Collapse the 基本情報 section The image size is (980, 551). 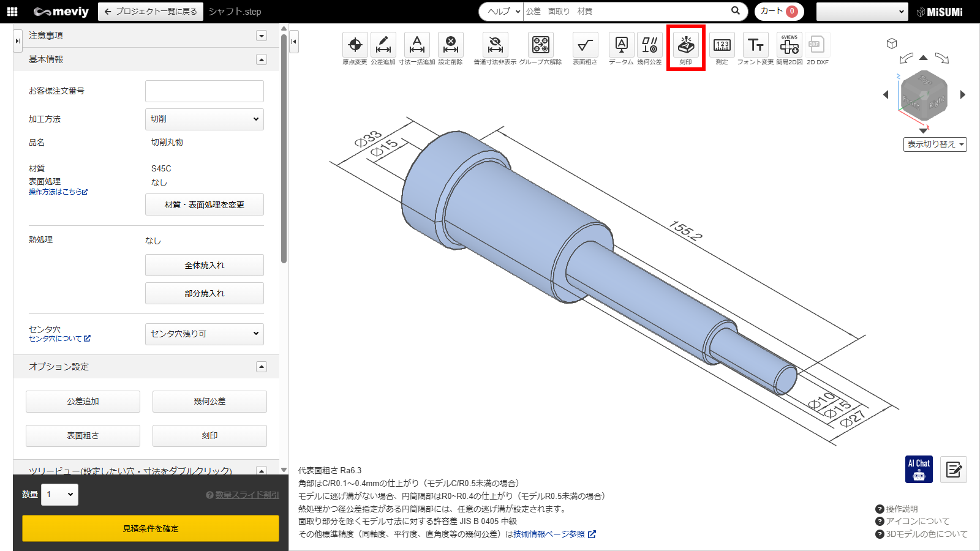[262, 59]
